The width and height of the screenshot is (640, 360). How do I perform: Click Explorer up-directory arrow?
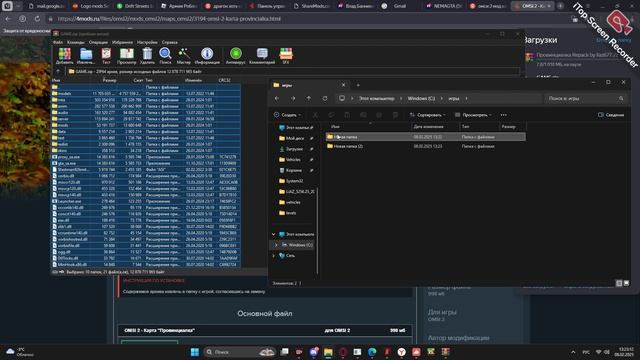309,98
